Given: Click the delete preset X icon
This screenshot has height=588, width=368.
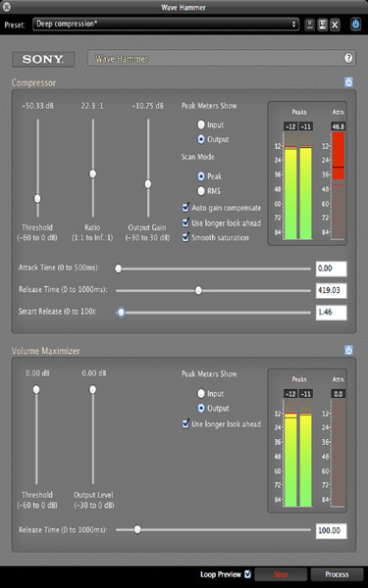Looking at the screenshot, I should (x=335, y=25).
